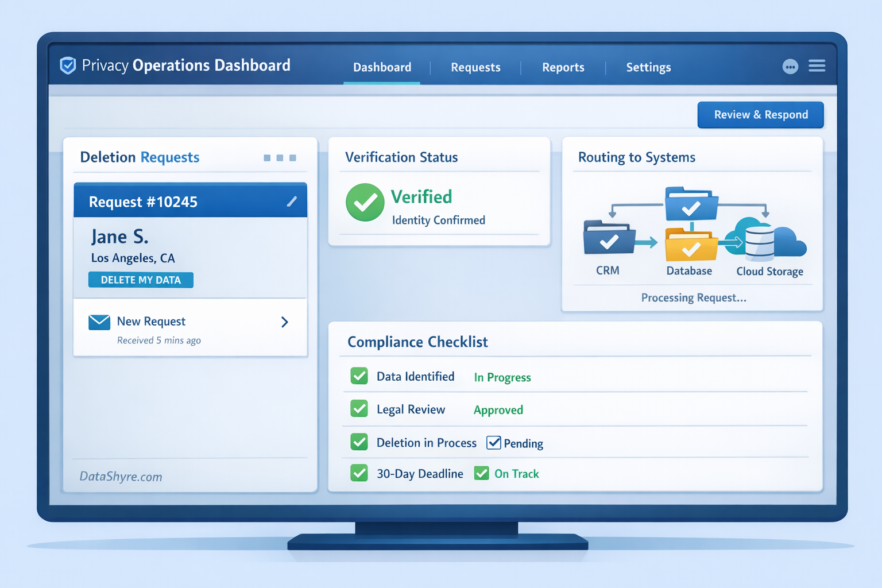Open the Settings tab
Viewport: 882px width, 588px height.
(x=648, y=67)
